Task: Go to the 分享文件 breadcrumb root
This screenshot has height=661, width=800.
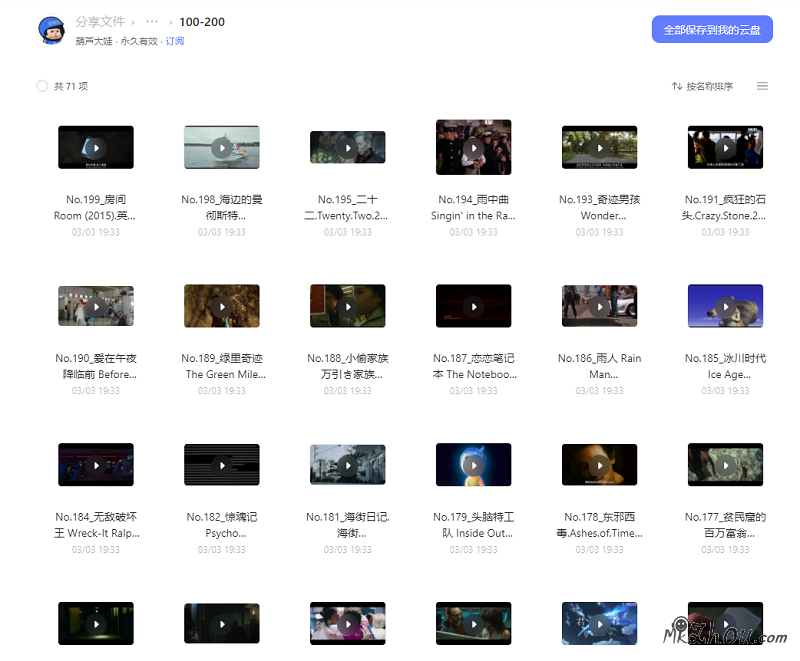Action: point(100,22)
